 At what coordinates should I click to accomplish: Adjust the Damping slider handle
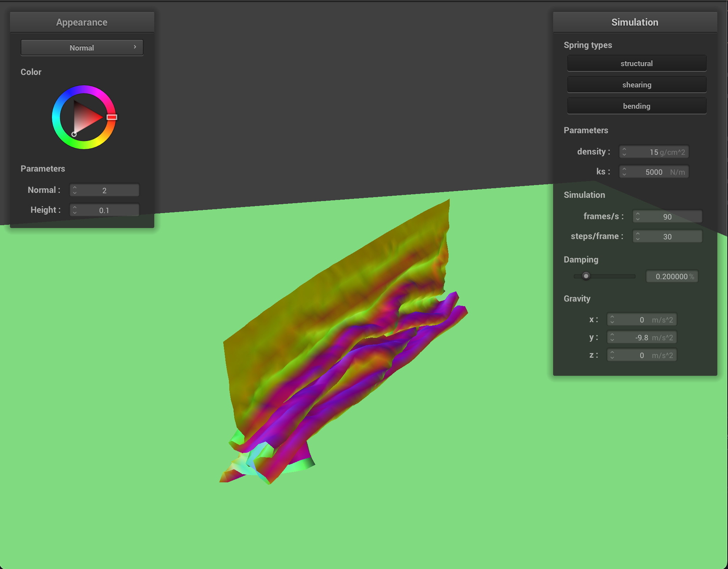coord(586,276)
